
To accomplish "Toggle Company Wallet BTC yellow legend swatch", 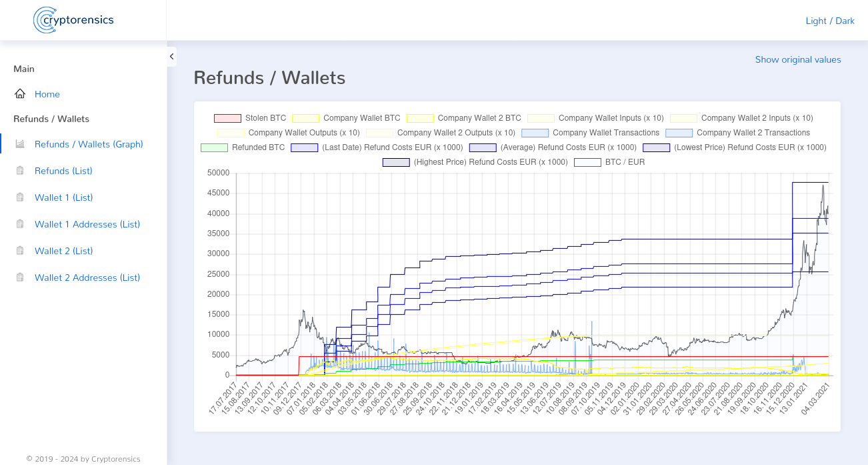I will click(x=305, y=118).
